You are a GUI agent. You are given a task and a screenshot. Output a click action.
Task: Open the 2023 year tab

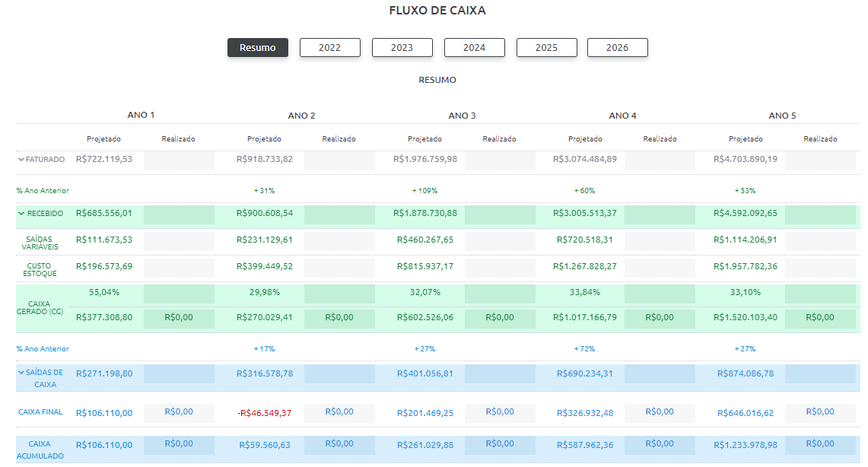(x=402, y=47)
